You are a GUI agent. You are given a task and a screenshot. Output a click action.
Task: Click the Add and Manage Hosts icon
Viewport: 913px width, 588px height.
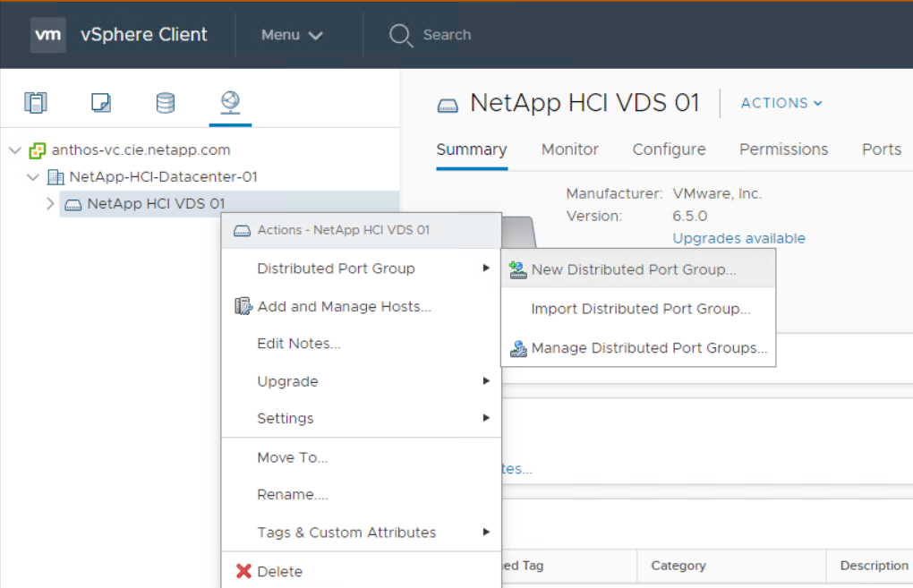coord(243,306)
